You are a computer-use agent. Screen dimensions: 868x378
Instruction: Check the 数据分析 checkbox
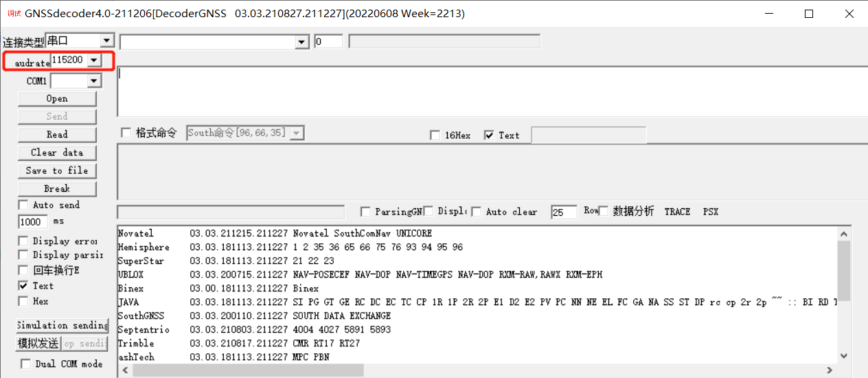pyautogui.click(x=604, y=211)
